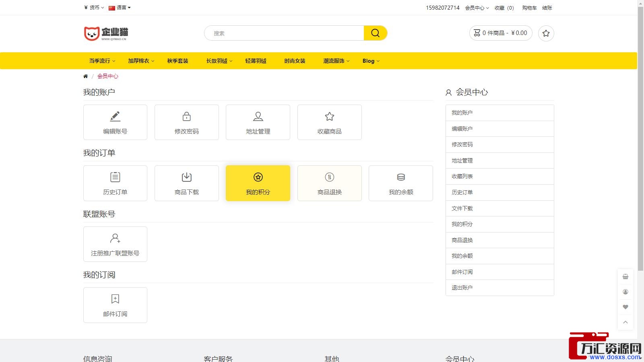Expand the 货币 currency dropdown
This screenshot has height=362, width=644.
click(94, 8)
